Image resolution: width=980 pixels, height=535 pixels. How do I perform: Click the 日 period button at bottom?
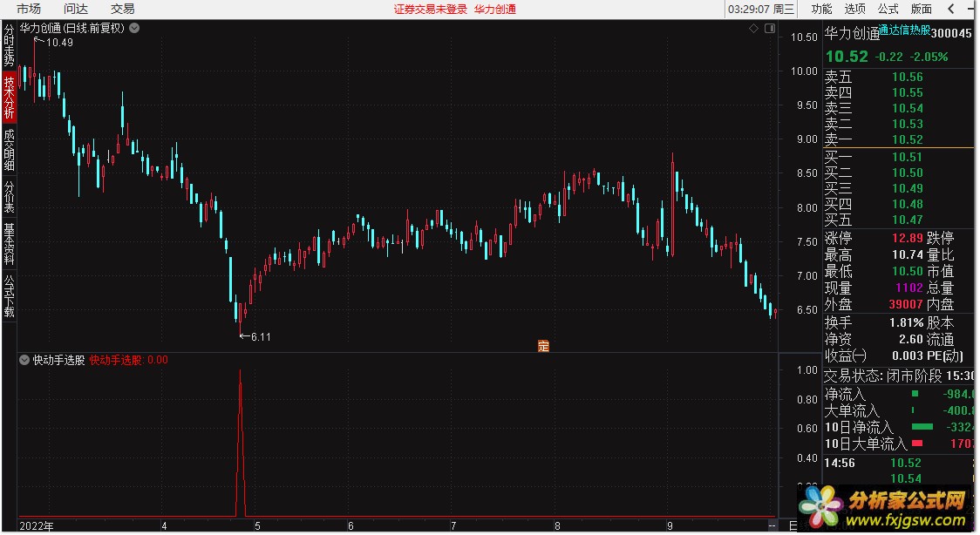click(x=793, y=526)
